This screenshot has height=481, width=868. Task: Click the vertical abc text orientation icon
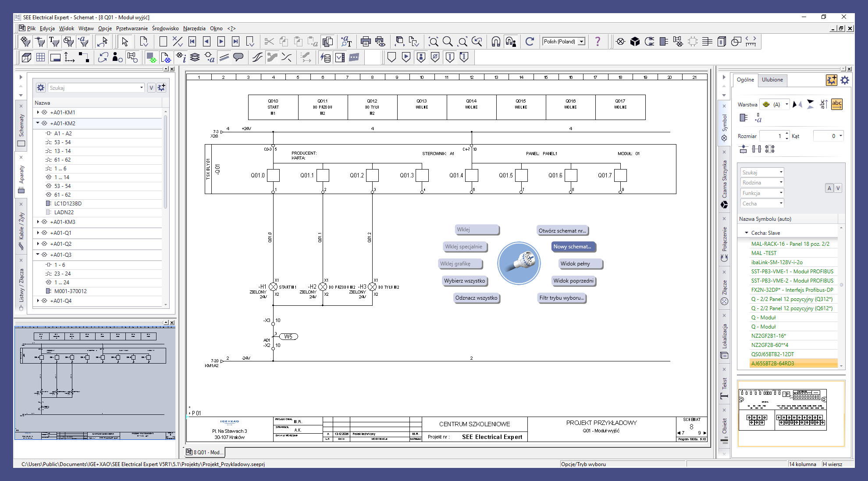click(824, 104)
